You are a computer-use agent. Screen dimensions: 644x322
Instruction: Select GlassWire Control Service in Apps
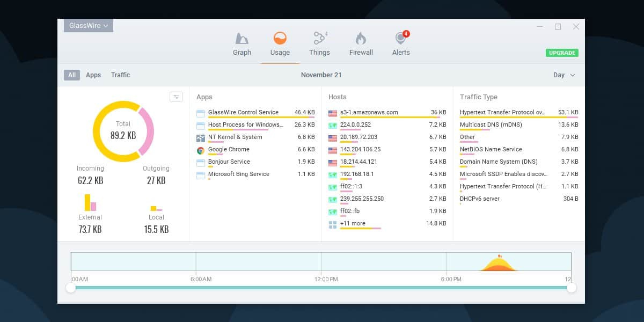pyautogui.click(x=255, y=113)
